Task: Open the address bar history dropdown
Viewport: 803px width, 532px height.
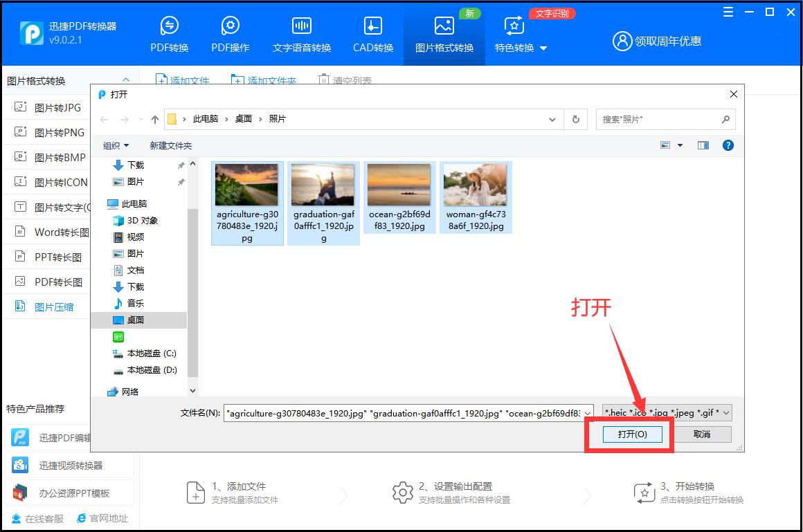Action: 552,119
